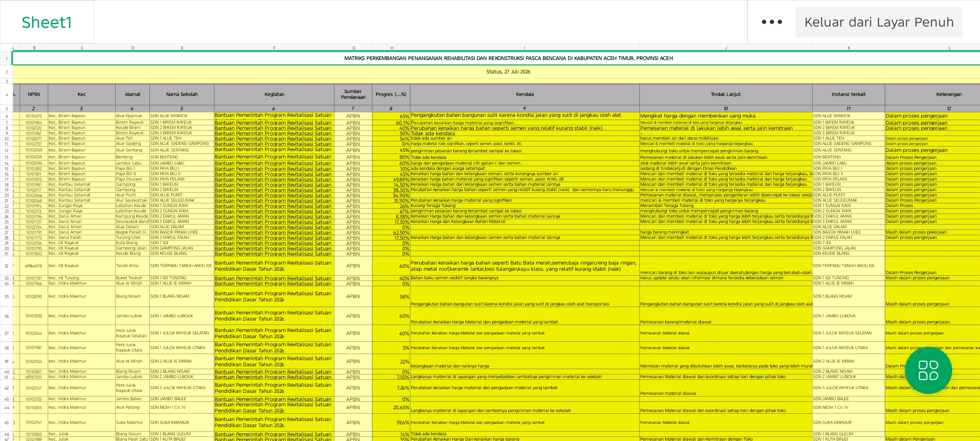Click the Tindak Lanjut header cell

click(726, 94)
